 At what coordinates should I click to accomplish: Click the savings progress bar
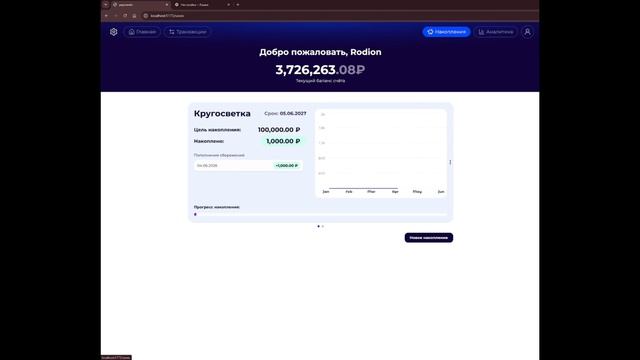pos(320,214)
